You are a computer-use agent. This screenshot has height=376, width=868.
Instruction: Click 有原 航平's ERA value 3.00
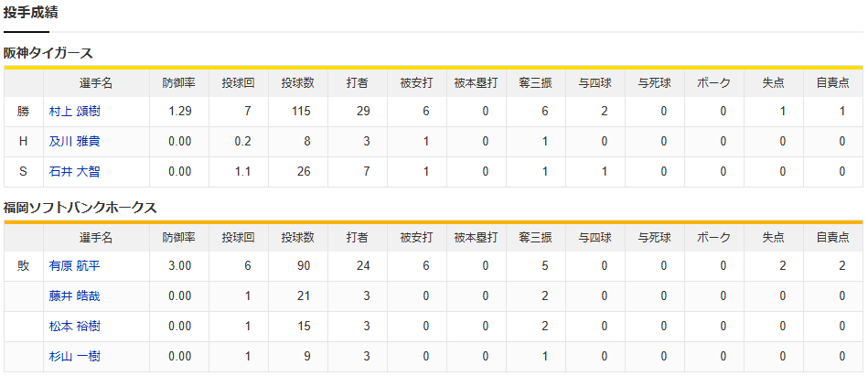tap(180, 266)
